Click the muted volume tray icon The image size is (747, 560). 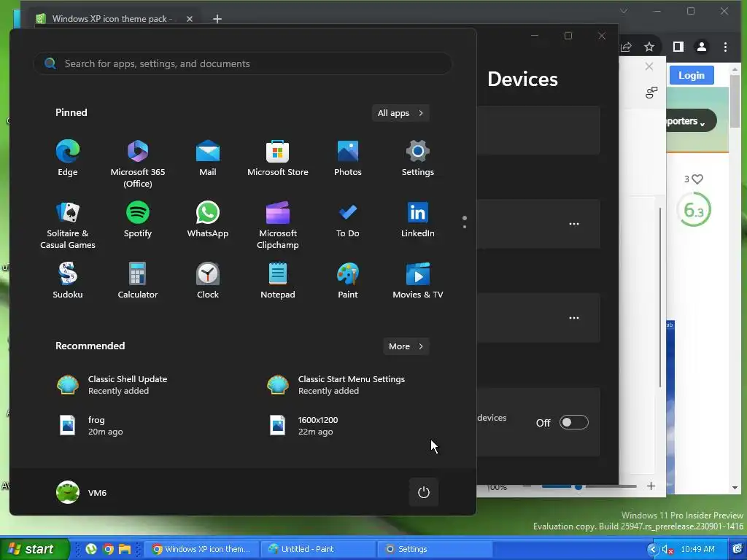(667, 550)
